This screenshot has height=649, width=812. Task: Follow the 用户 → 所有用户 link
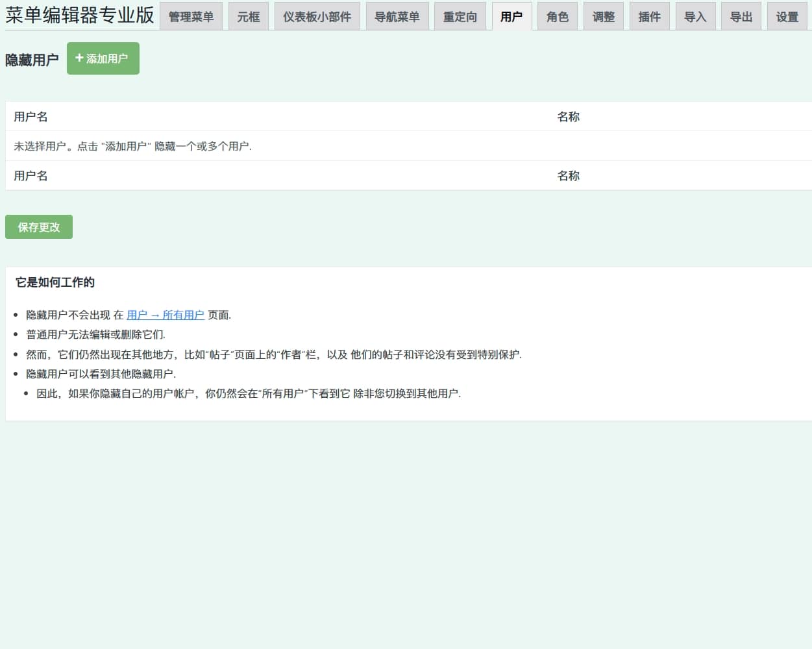[165, 315]
